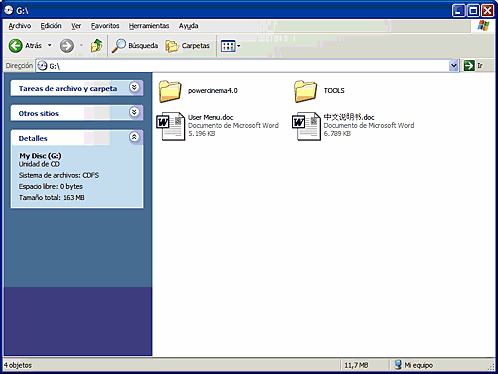This screenshot has width=498, height=374.
Task: Click the Tareas de archivo y carpeta header
Action: click(68, 89)
